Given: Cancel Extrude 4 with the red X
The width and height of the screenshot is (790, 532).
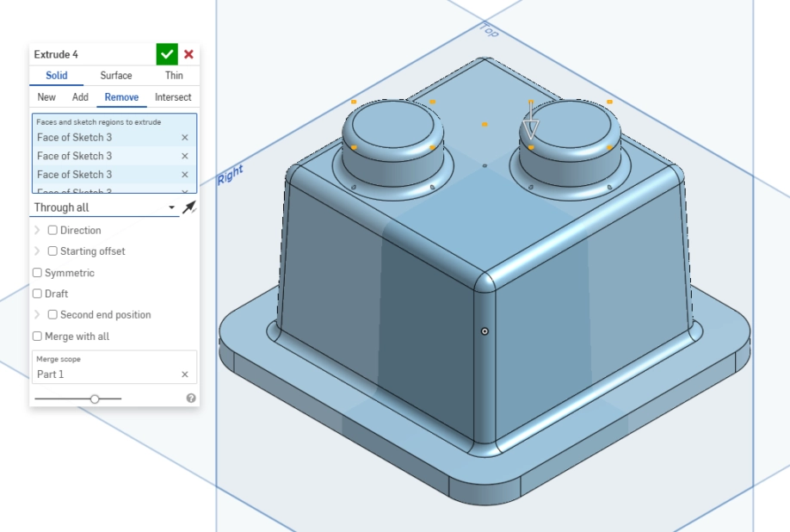Looking at the screenshot, I should tap(189, 54).
